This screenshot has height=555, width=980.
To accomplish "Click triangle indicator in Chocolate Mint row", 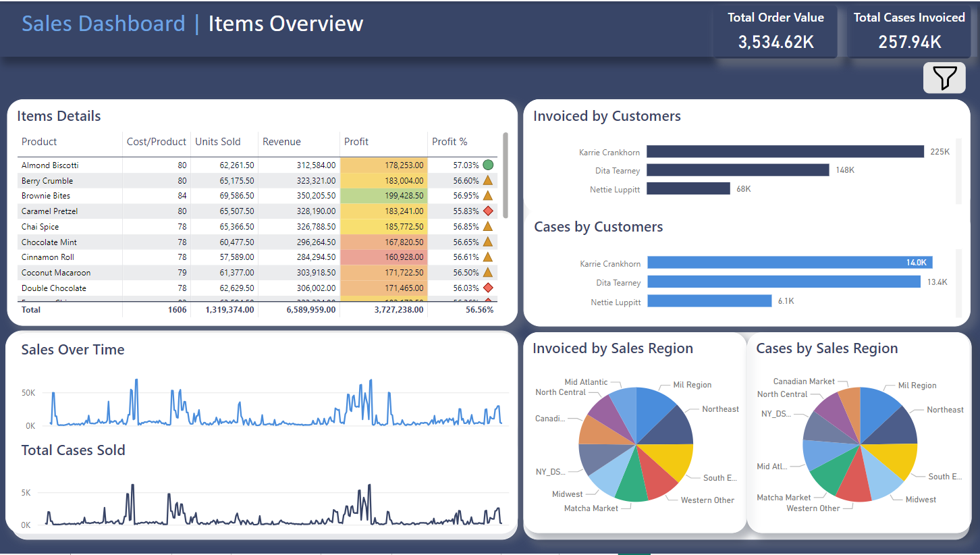I will (x=488, y=242).
